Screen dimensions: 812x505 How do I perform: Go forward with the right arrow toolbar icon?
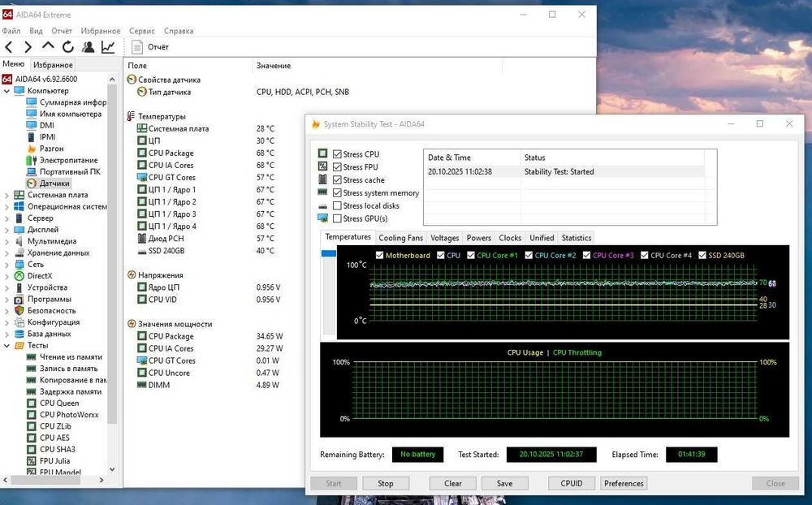pos(28,47)
